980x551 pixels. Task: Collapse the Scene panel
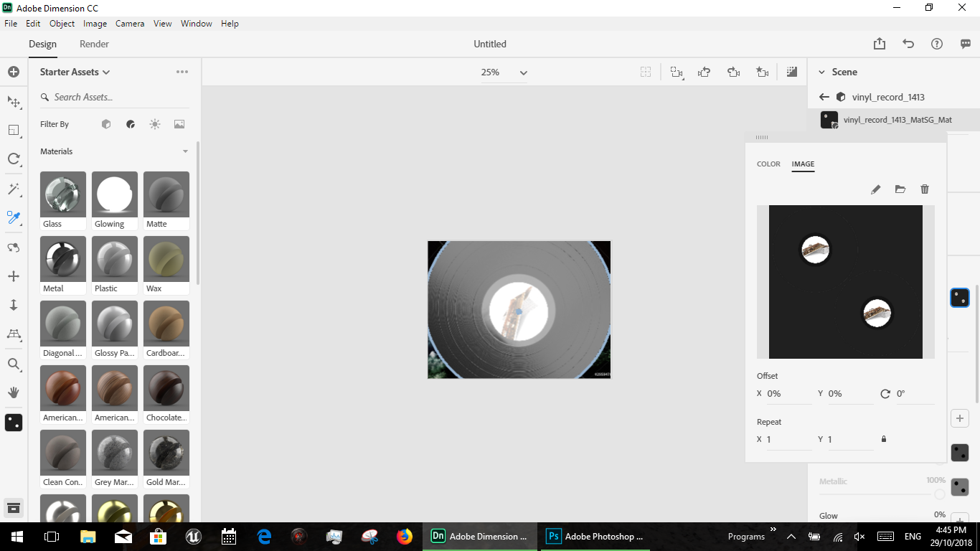(821, 72)
